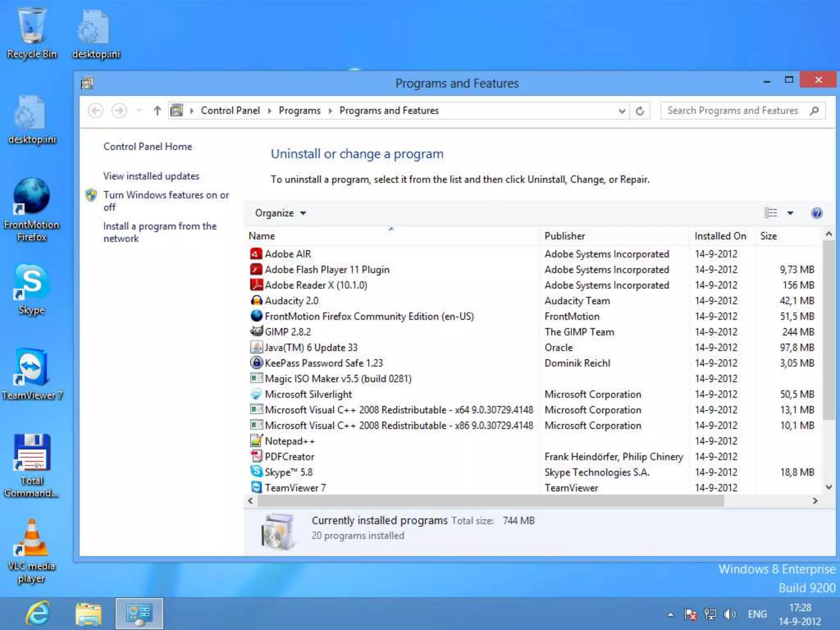The image size is (840, 630).
Task: Sort by the Publisher column header
Action: 614,236
